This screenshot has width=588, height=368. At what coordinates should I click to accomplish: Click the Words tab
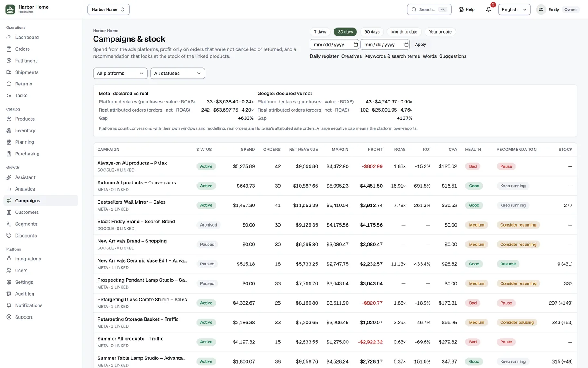tap(430, 56)
